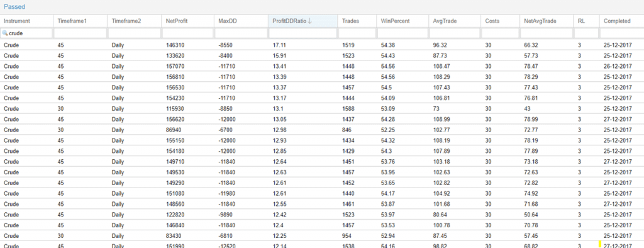
Task: Select NetProfit value 115930
Action: [175, 108]
